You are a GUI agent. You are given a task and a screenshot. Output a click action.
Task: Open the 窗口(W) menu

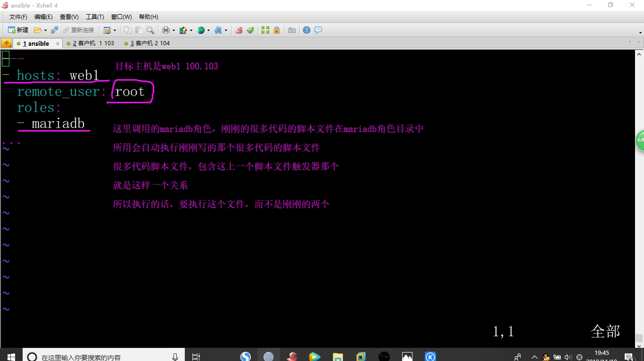[x=122, y=17]
